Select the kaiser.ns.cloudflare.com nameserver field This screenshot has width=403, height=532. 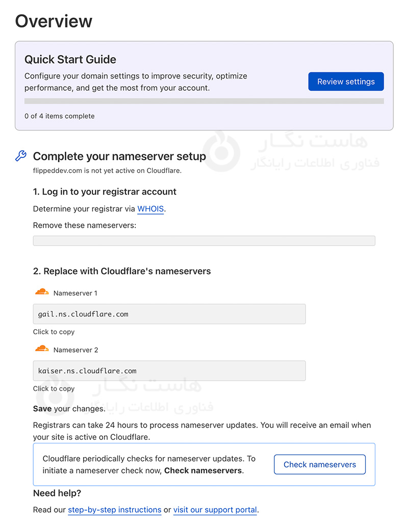click(169, 370)
